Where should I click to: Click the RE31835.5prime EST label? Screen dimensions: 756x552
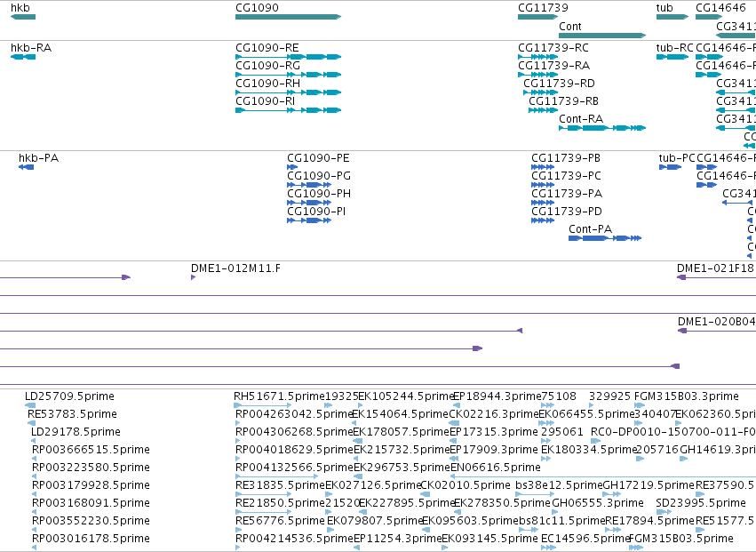pyautogui.click(x=281, y=485)
